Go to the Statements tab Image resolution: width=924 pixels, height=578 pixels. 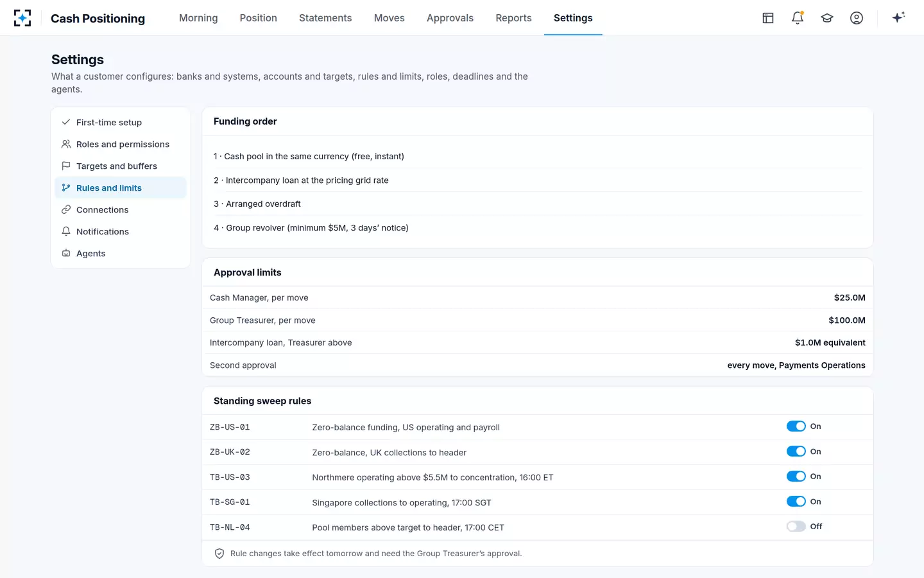pyautogui.click(x=325, y=18)
